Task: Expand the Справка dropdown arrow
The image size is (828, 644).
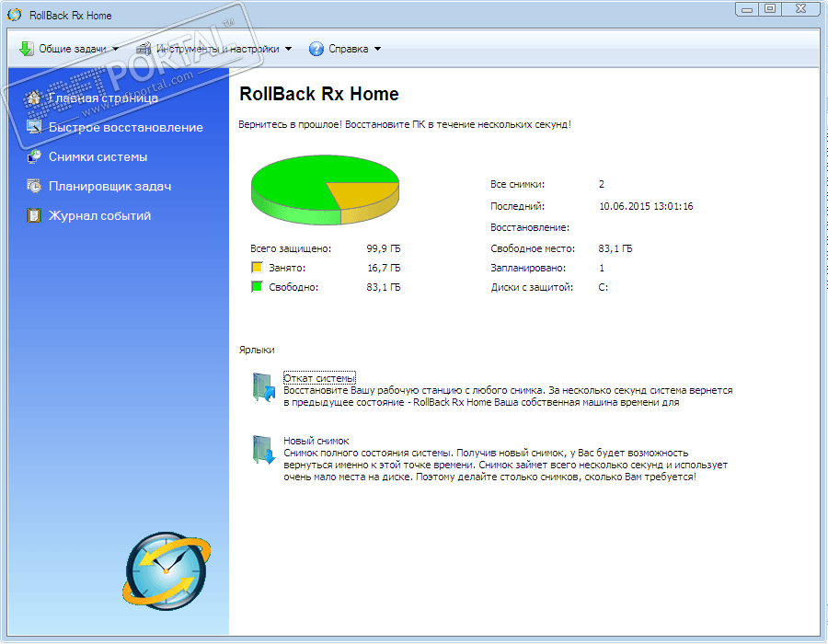Action: (x=377, y=49)
